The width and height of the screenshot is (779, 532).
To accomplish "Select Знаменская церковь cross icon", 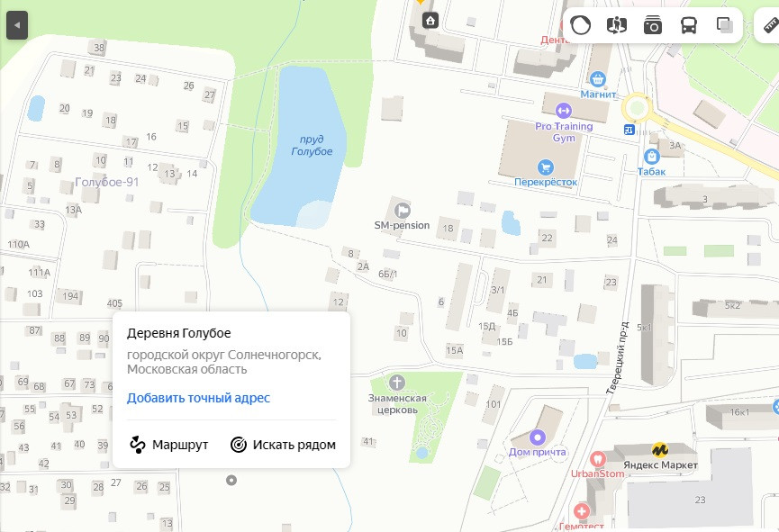I will point(396,383).
